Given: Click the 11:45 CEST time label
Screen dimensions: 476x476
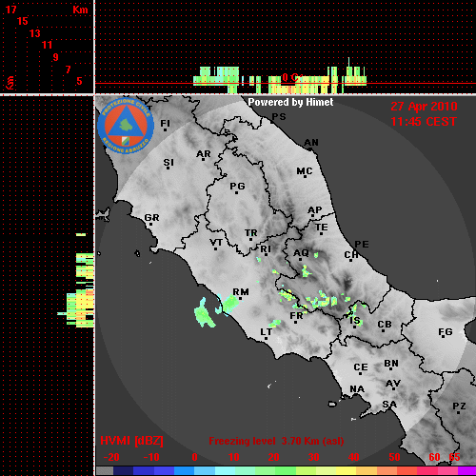Looking at the screenshot, I should [424, 122].
